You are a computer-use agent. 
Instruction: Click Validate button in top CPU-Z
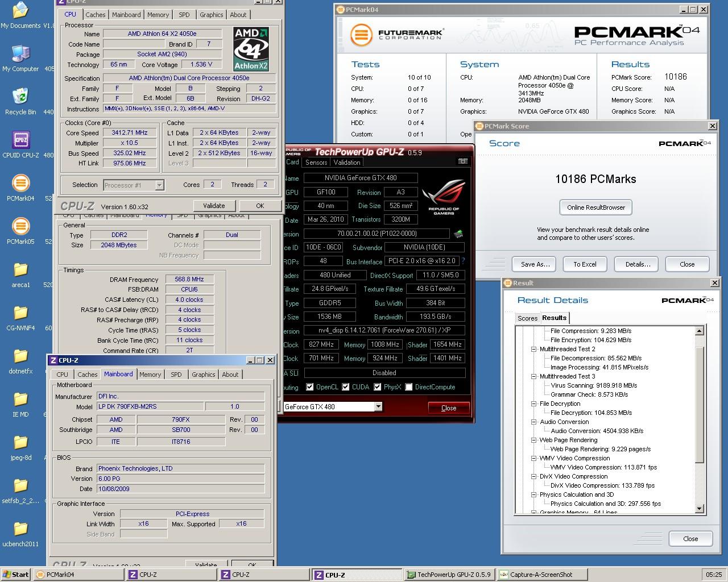[214, 206]
